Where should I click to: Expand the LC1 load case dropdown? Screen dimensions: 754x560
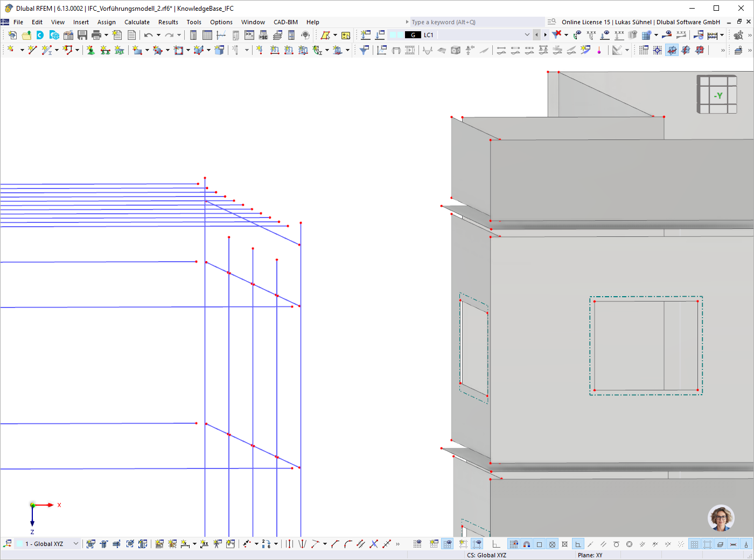[x=527, y=35]
